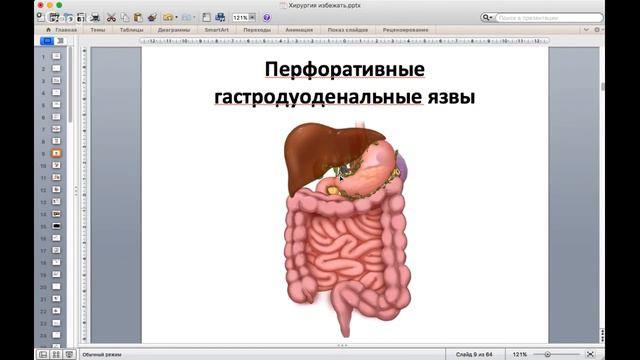Click the thumbnail pane scrollbar
Image resolution: width=640 pixels, height=360 pixels.
(x=71, y=84)
